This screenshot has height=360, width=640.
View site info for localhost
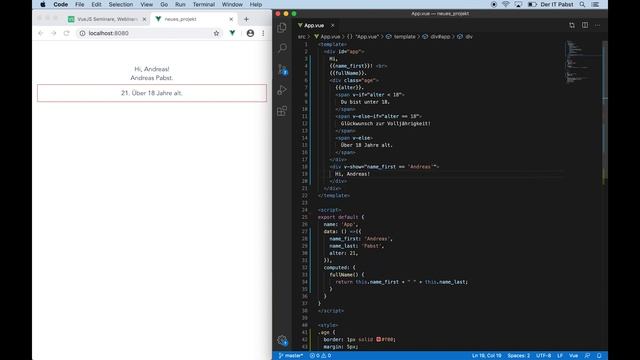tap(82, 33)
